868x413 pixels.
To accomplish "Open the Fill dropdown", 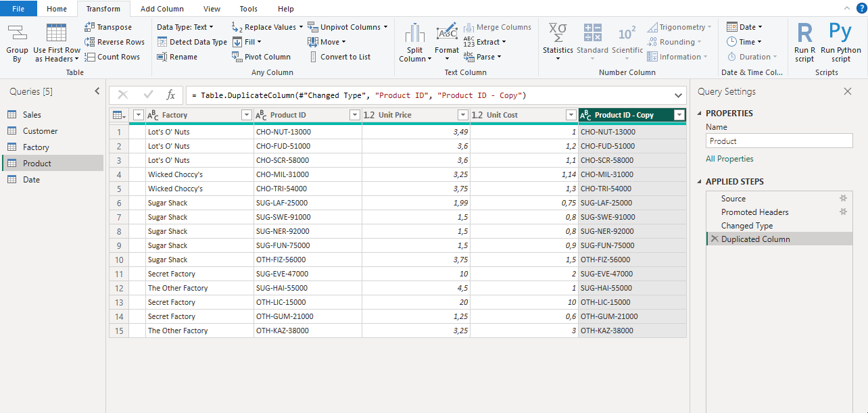I will 247,42.
